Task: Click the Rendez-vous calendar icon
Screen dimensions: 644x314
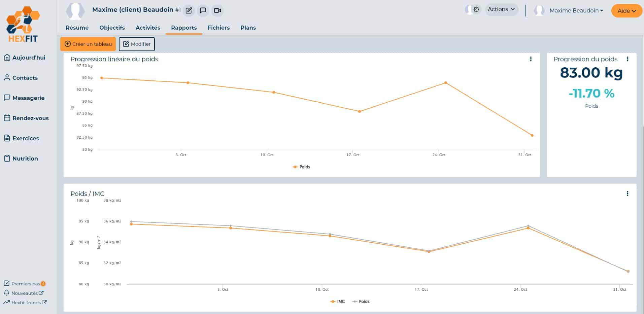Action: [7, 118]
